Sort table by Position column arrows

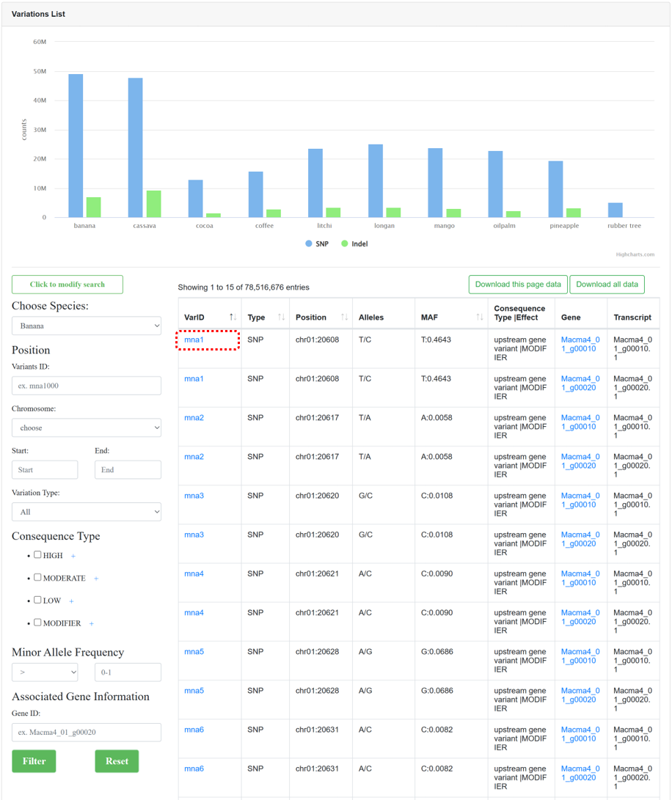pyautogui.click(x=345, y=317)
